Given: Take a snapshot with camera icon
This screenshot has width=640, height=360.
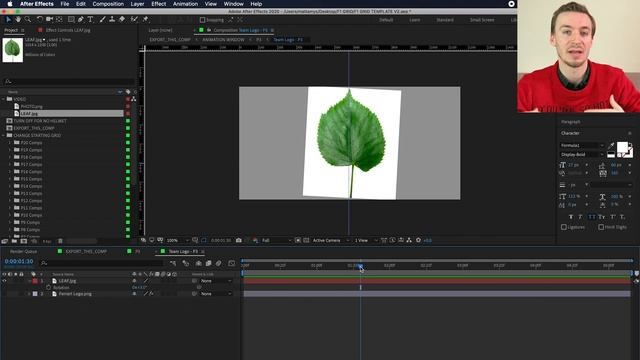Looking at the screenshot, I should point(239,240).
